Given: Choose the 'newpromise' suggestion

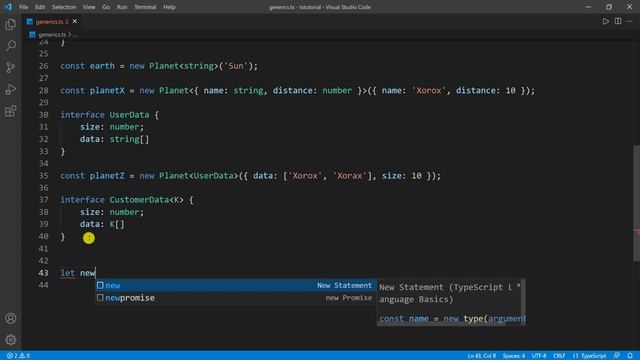Looking at the screenshot, I should tap(235, 298).
